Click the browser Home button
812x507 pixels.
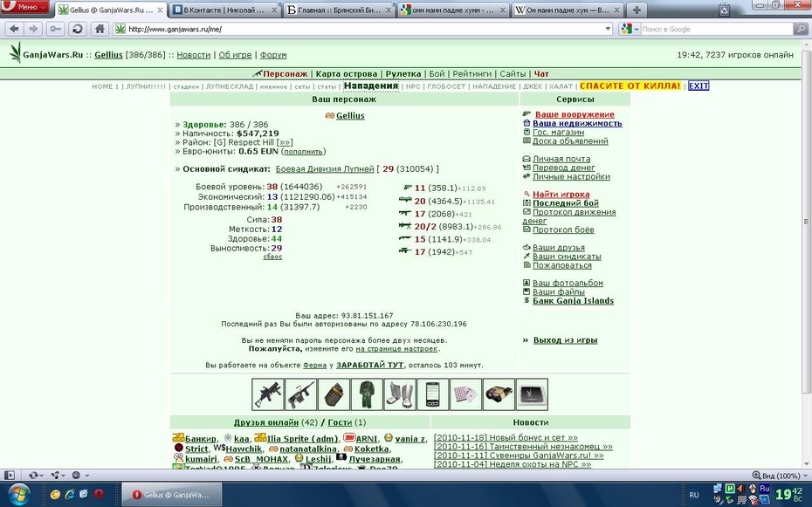pyautogui.click(x=100, y=29)
